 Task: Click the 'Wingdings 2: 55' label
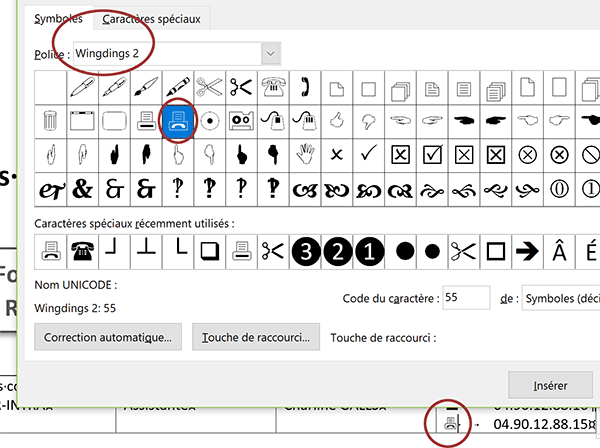coord(75,308)
